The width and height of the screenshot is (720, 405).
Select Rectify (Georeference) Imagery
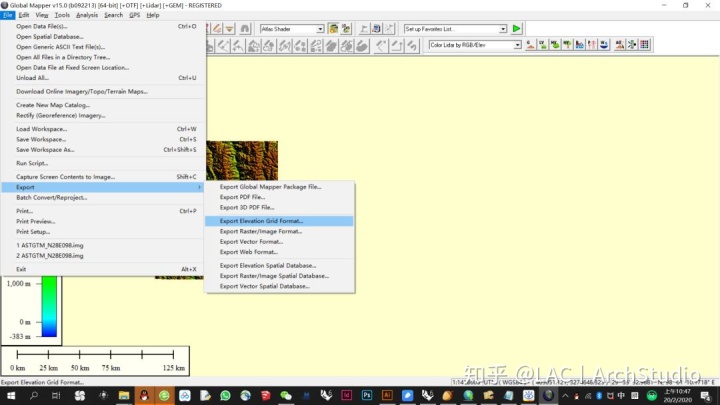[102, 116]
